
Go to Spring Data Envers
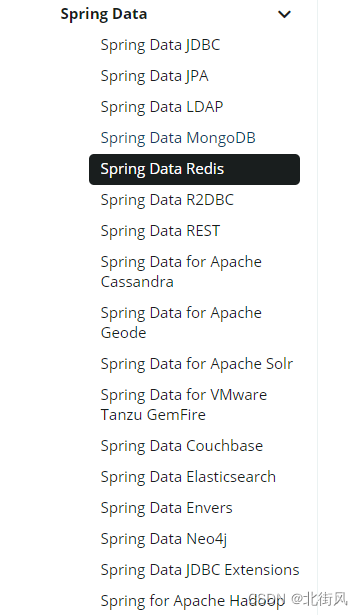click(x=167, y=508)
